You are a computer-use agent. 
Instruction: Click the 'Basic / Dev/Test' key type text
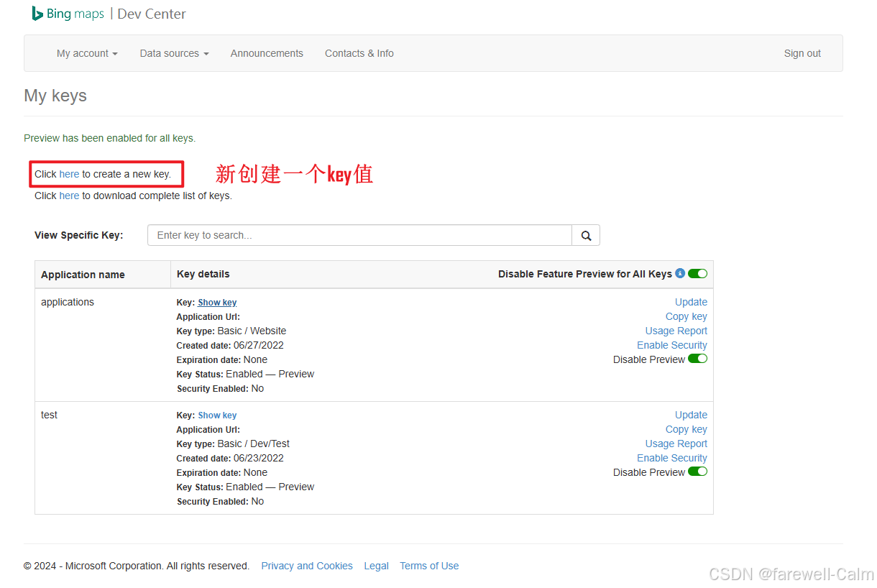pyautogui.click(x=254, y=444)
